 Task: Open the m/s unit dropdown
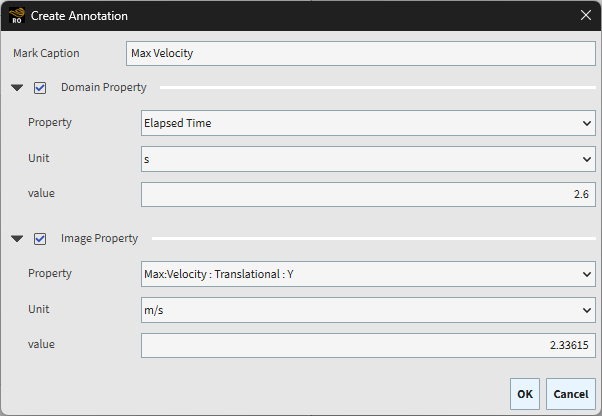pos(368,310)
